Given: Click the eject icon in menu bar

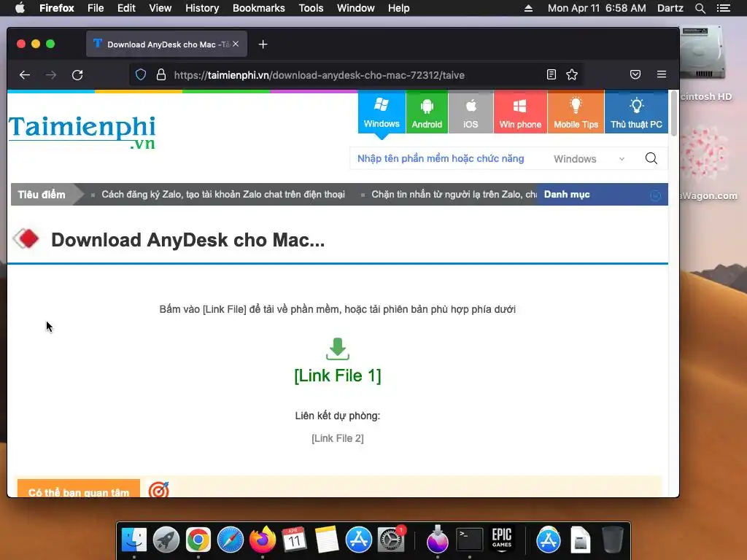Looking at the screenshot, I should pyautogui.click(x=528, y=8).
